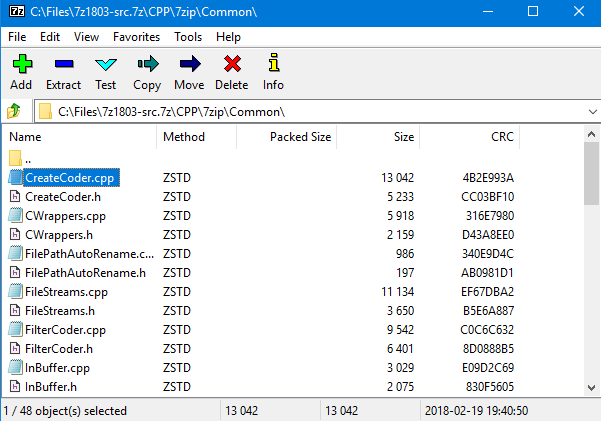This screenshot has height=421, width=601.
Task: Select the FileStreams.cpp file
Action: (66, 292)
